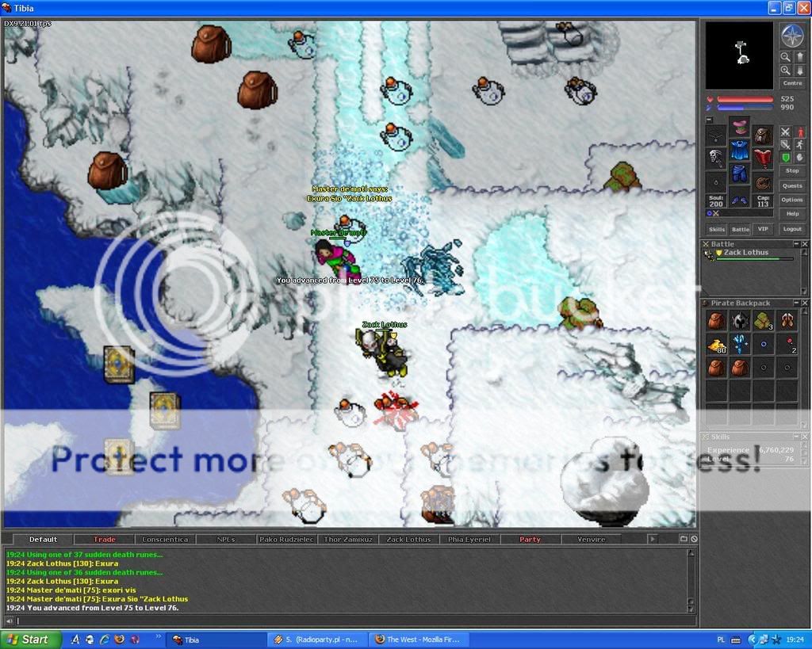The height and width of the screenshot is (649, 812).
Task: Click the Tibia taskbar button
Action: 217,639
